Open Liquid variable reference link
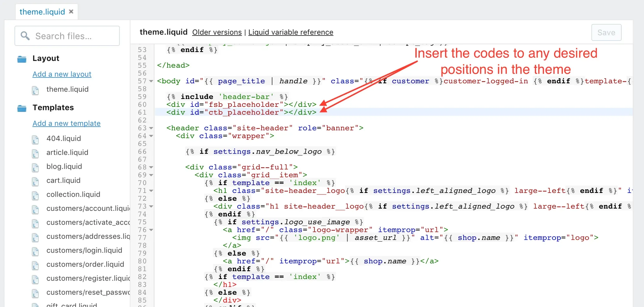644x307 pixels. pos(291,32)
